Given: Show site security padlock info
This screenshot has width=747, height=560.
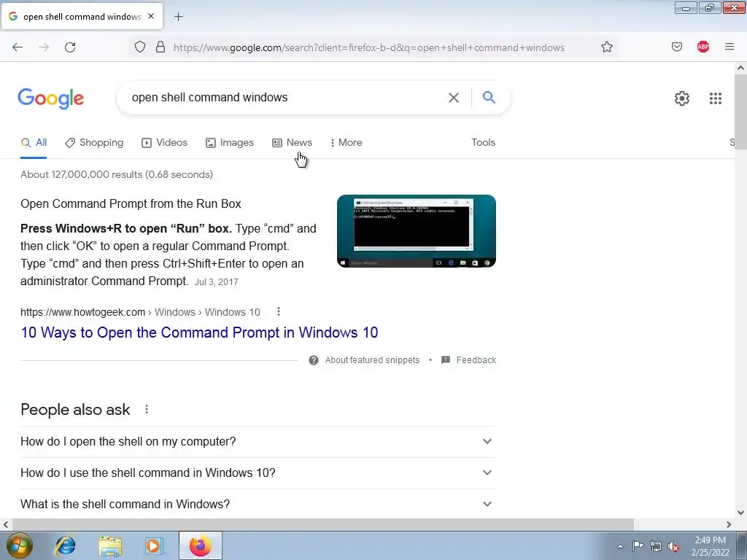Looking at the screenshot, I should (160, 47).
